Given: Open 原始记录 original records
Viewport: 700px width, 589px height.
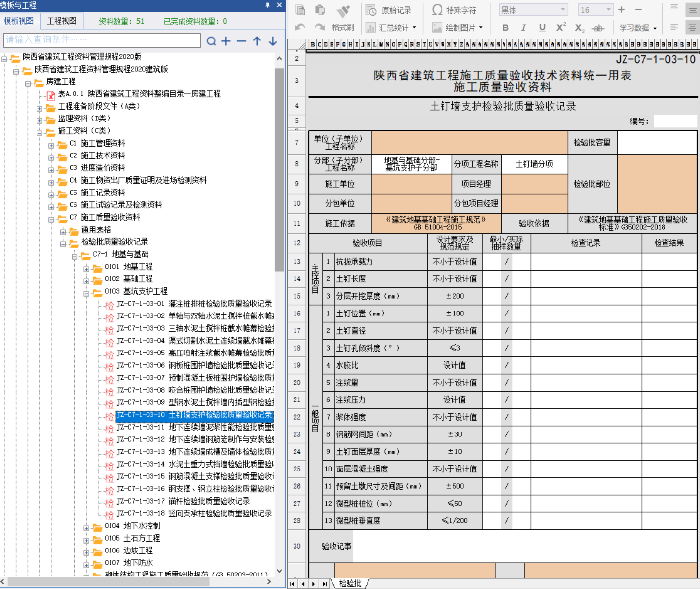Looking at the screenshot, I should coord(389,10).
